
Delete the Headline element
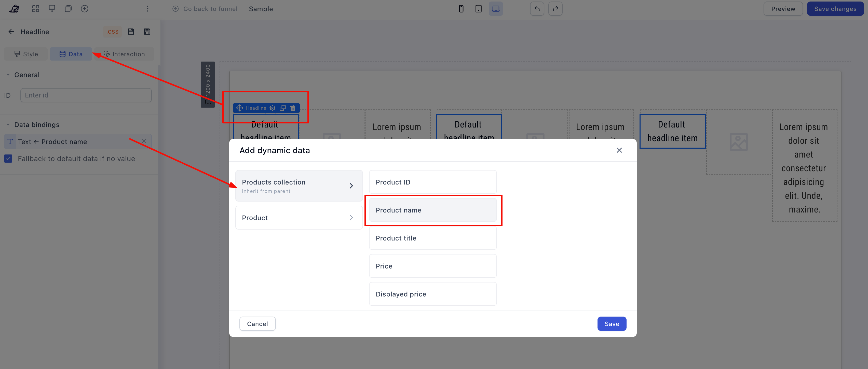pyautogui.click(x=293, y=108)
